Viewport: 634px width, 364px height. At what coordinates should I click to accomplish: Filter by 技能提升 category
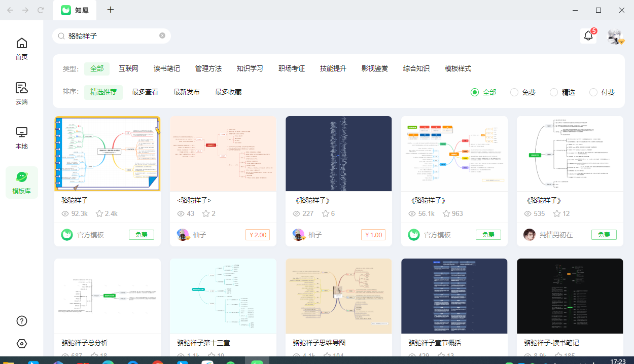pyautogui.click(x=333, y=69)
